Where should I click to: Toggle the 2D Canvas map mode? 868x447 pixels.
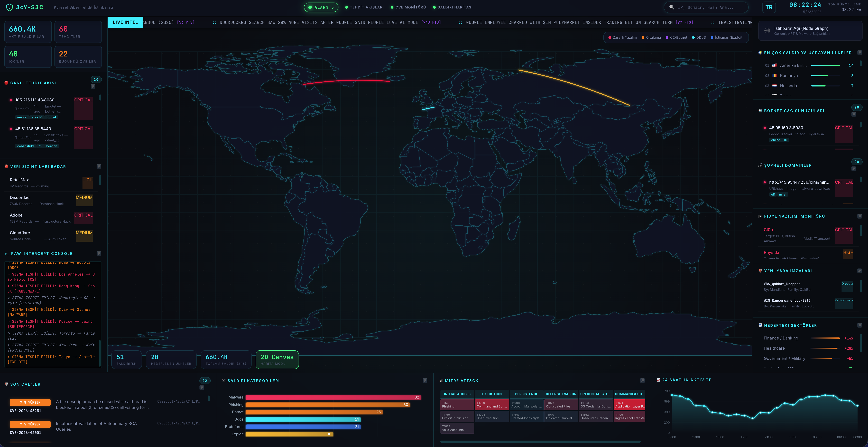pos(277,359)
